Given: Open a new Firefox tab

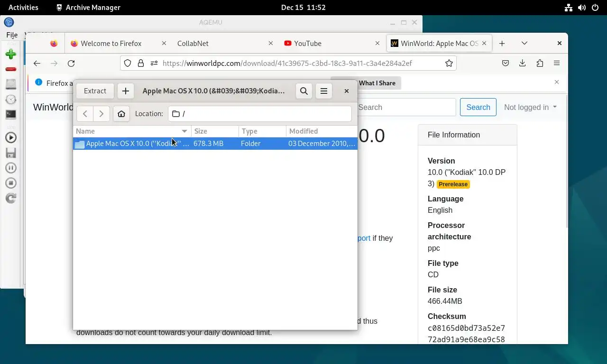Looking at the screenshot, I should 502,43.
